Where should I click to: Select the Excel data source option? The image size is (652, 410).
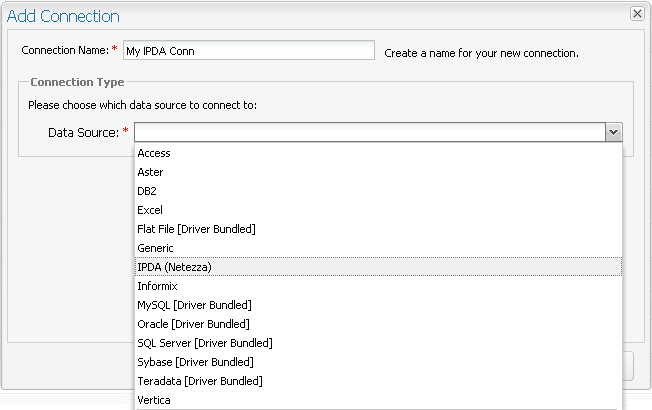150,210
